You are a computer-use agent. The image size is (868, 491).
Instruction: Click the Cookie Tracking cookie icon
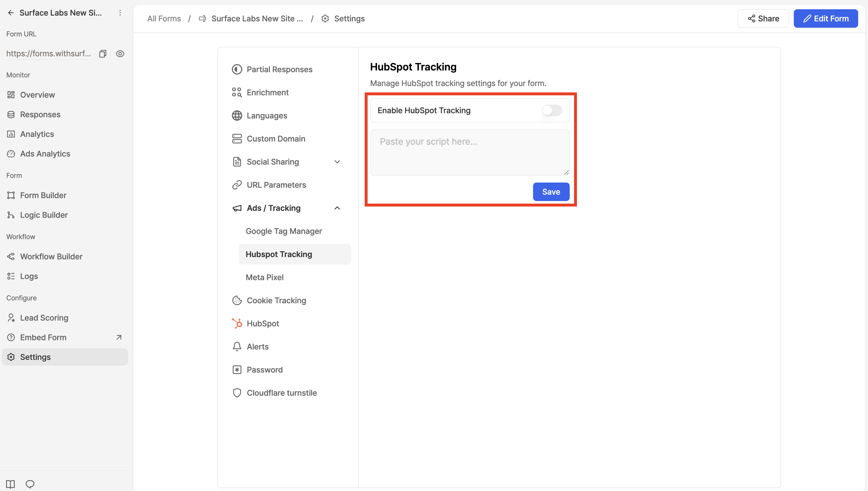coord(237,300)
